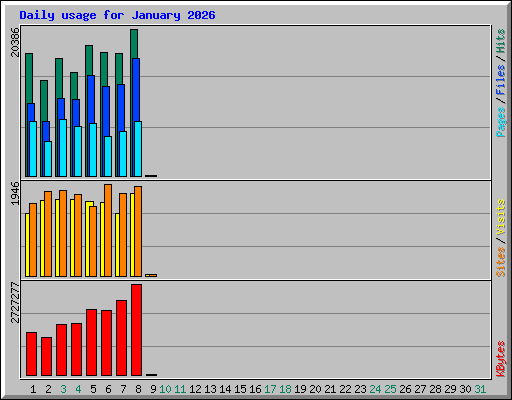Click the 'Daily usage for January 2026' title
Image resolution: width=512 pixels, height=400 pixels.
pyautogui.click(x=117, y=15)
